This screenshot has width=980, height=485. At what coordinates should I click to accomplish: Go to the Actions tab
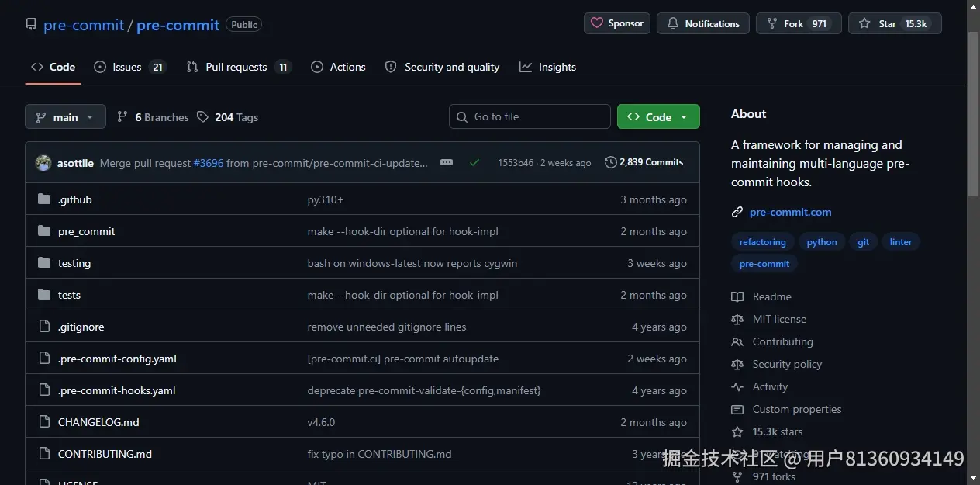click(338, 67)
